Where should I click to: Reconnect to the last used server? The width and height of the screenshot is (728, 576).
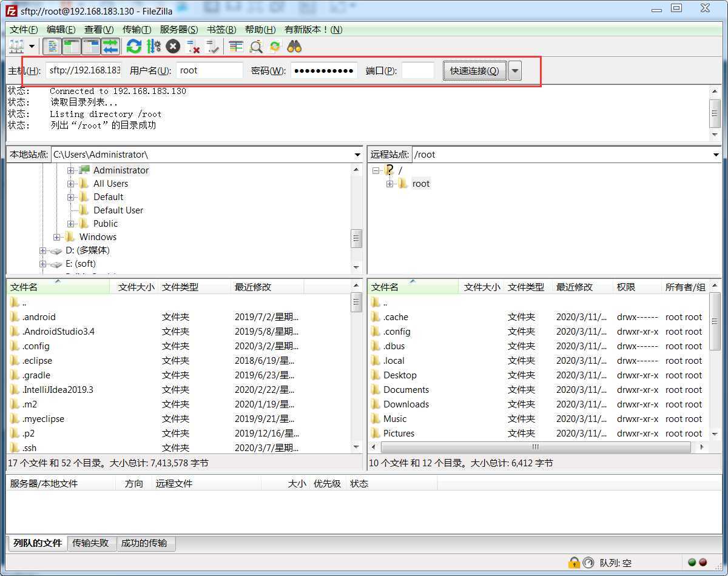[212, 47]
